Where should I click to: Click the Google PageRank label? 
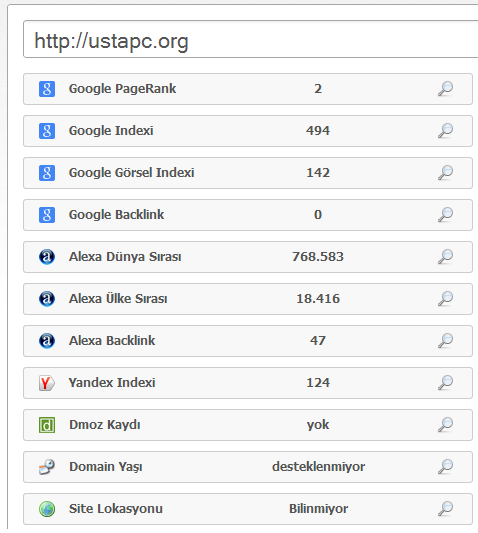(122, 89)
